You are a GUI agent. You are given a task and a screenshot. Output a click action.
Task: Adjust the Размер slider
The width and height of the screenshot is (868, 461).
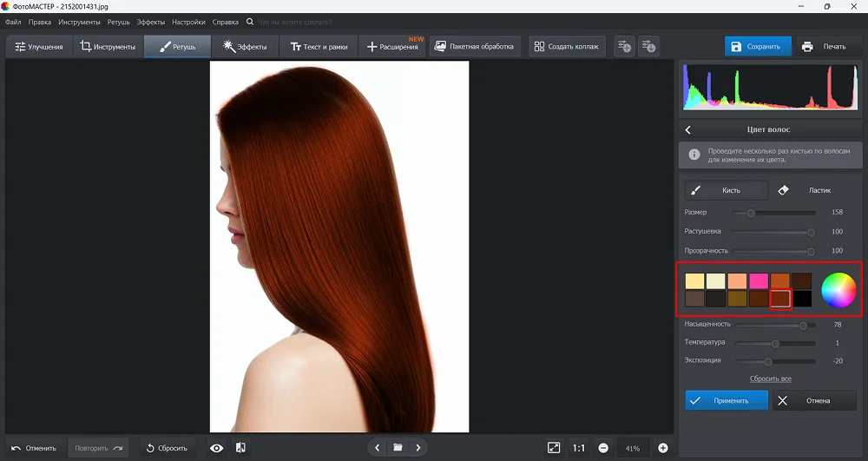[773, 213]
